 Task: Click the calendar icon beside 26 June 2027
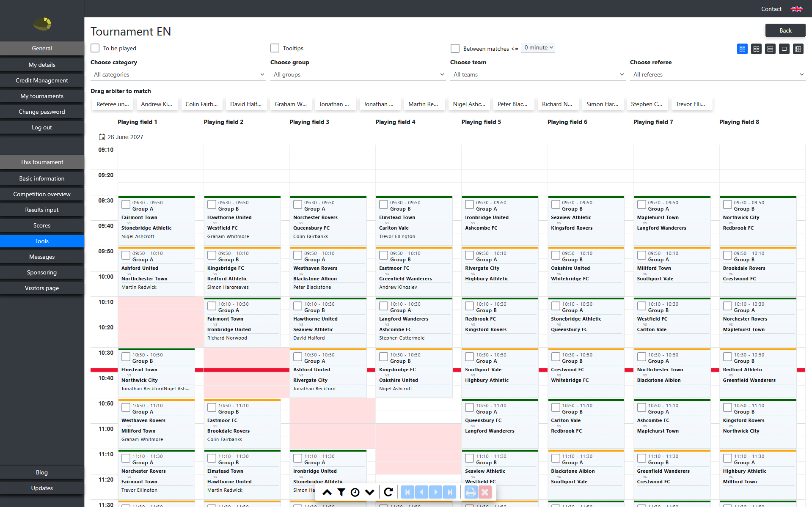(102, 137)
